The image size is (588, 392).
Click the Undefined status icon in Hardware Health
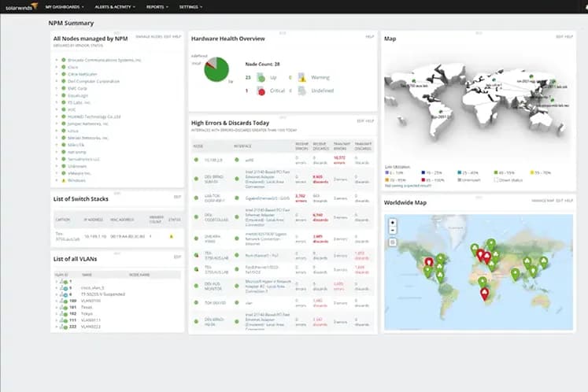302,91
